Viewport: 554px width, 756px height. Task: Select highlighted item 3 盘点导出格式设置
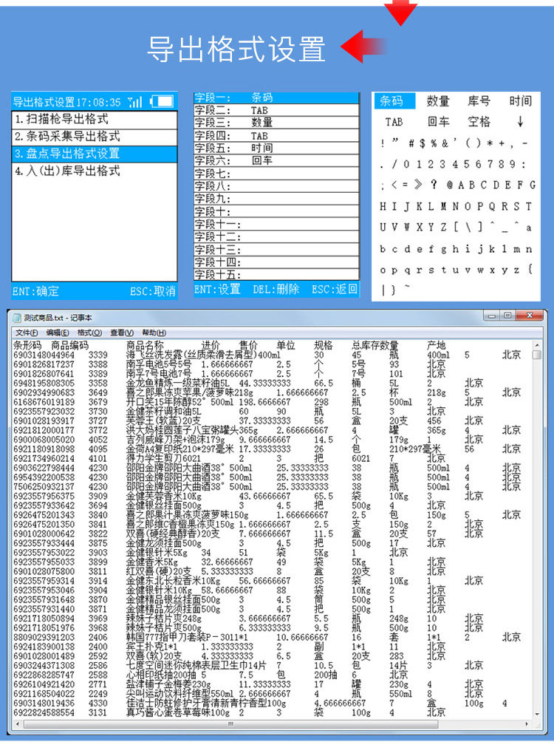[95, 153]
